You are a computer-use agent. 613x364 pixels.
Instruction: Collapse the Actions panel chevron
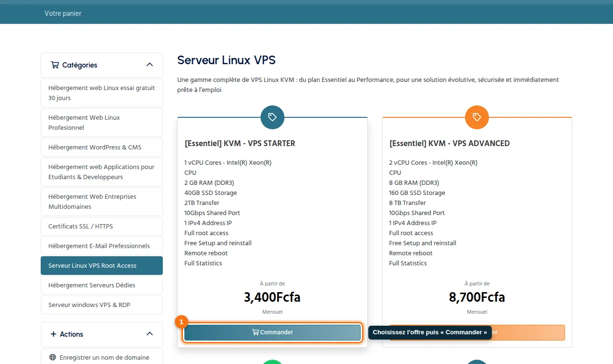pyautogui.click(x=149, y=334)
